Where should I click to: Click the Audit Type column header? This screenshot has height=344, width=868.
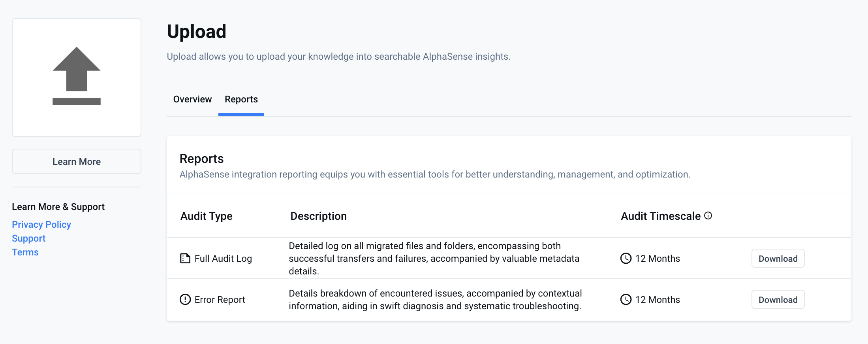pos(207,216)
